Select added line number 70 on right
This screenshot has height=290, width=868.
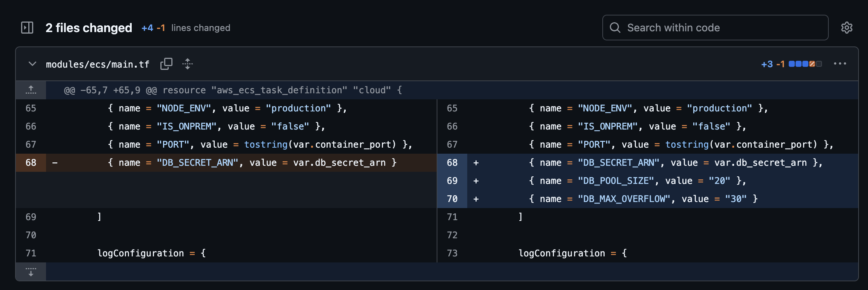452,199
